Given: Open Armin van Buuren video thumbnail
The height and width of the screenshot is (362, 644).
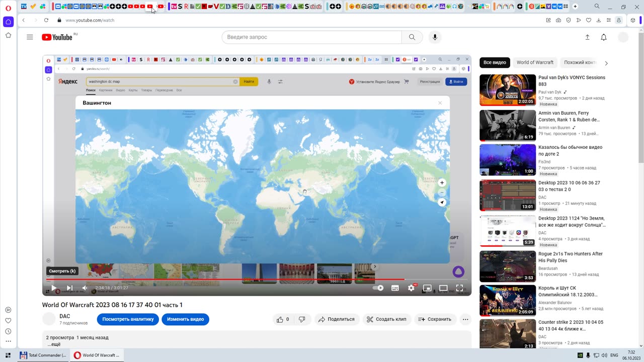Looking at the screenshot, I should (508, 126).
